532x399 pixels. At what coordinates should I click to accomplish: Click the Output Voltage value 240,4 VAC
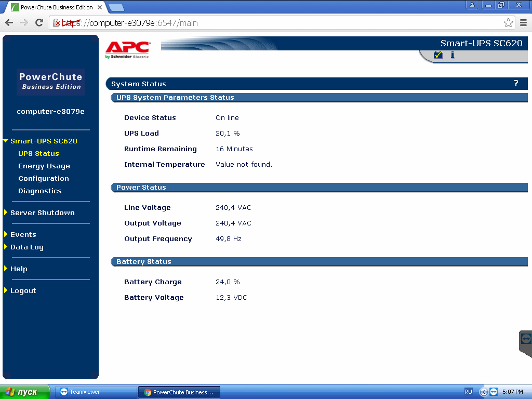point(233,223)
